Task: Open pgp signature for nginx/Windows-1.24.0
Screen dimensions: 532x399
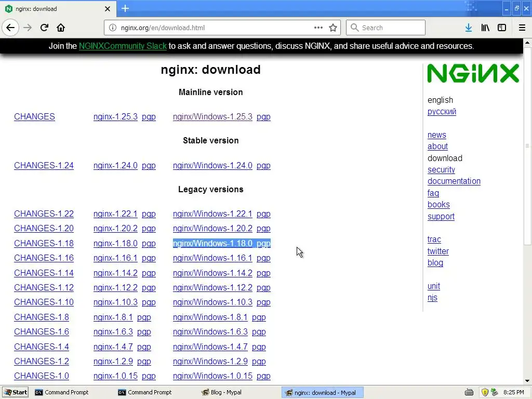Action: tap(263, 166)
